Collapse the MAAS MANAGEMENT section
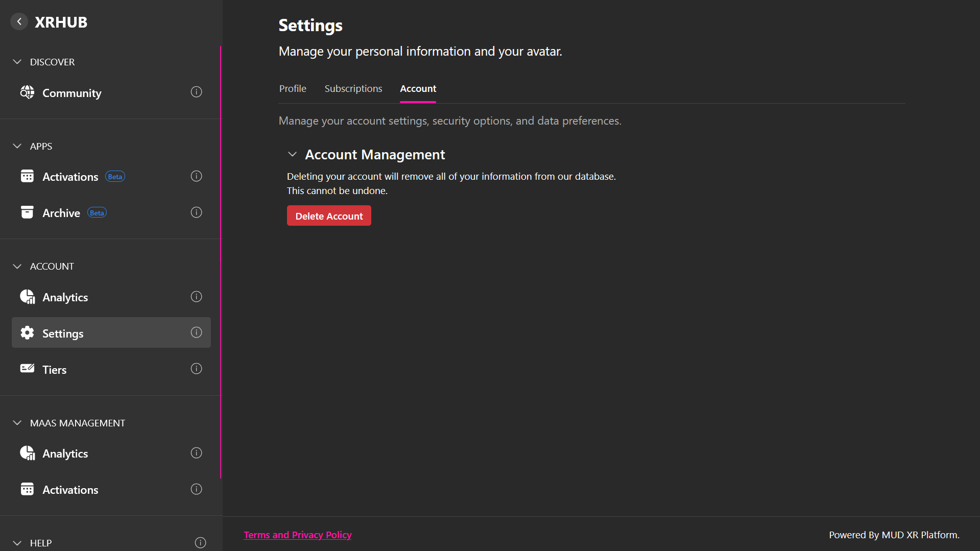980x551 pixels. click(x=17, y=422)
